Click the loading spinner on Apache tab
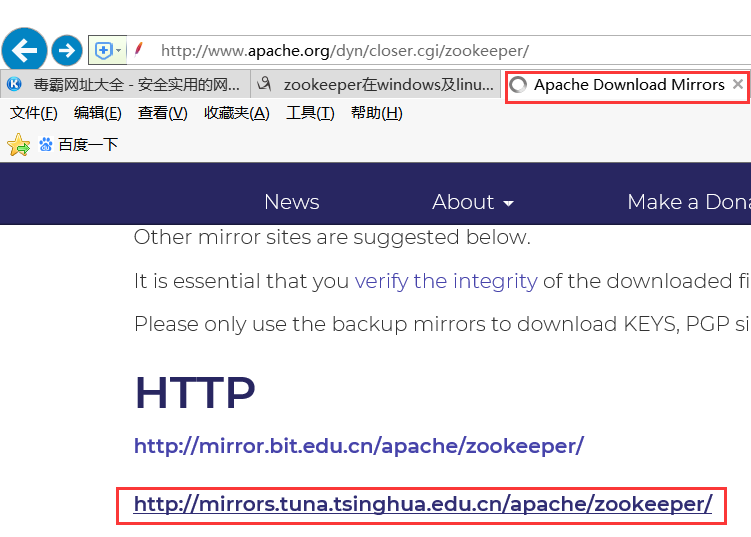This screenshot has height=537, width=751. tap(518, 85)
